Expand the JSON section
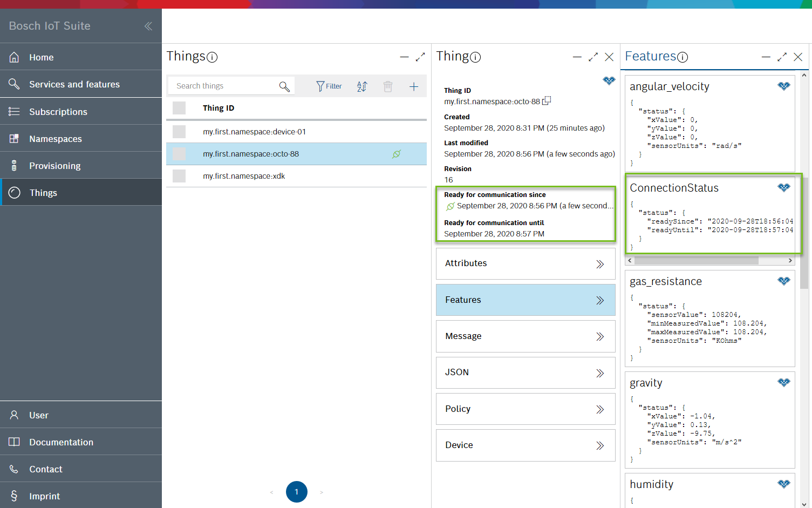Image resolution: width=812 pixels, height=508 pixels. pos(526,372)
